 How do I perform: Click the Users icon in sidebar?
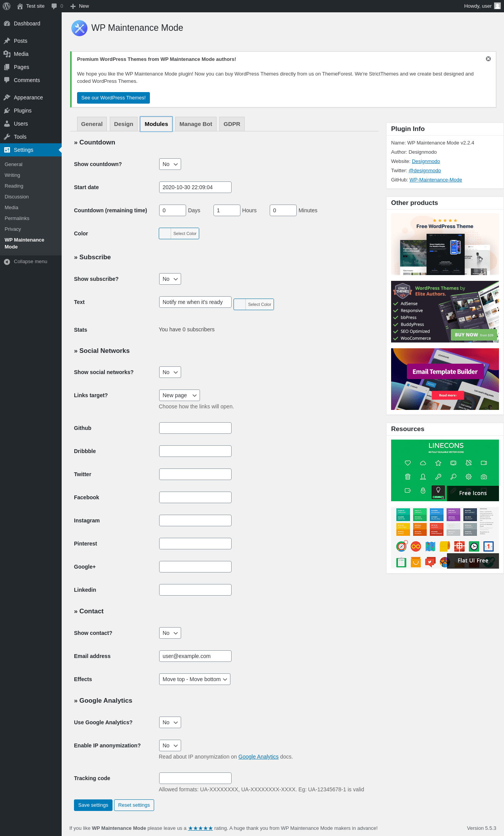(7, 124)
